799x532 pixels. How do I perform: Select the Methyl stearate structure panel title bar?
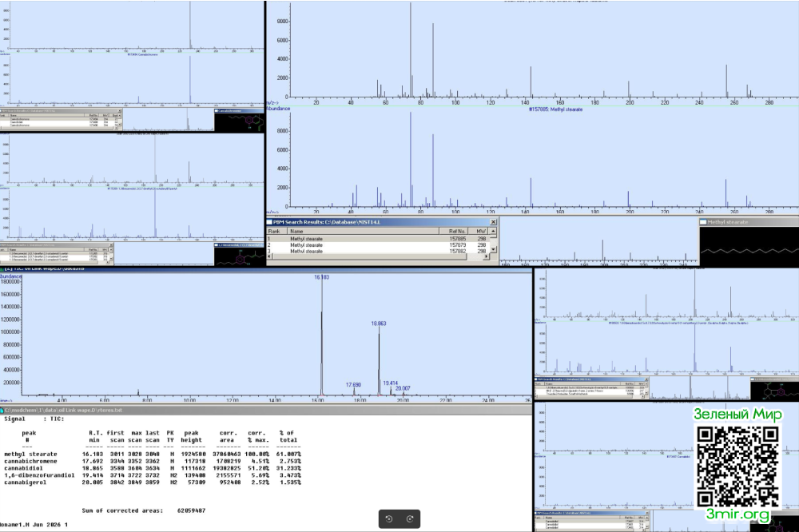point(749,222)
